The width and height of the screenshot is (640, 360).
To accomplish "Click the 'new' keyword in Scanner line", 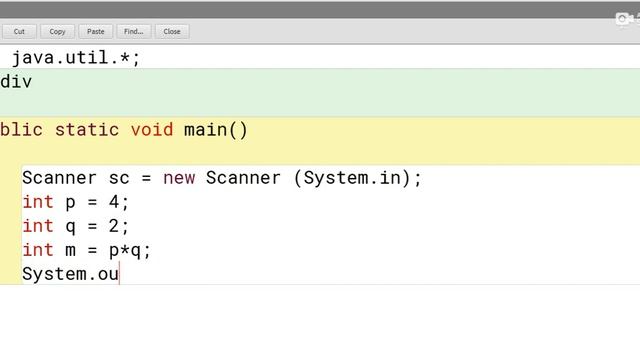I will coord(179,178).
